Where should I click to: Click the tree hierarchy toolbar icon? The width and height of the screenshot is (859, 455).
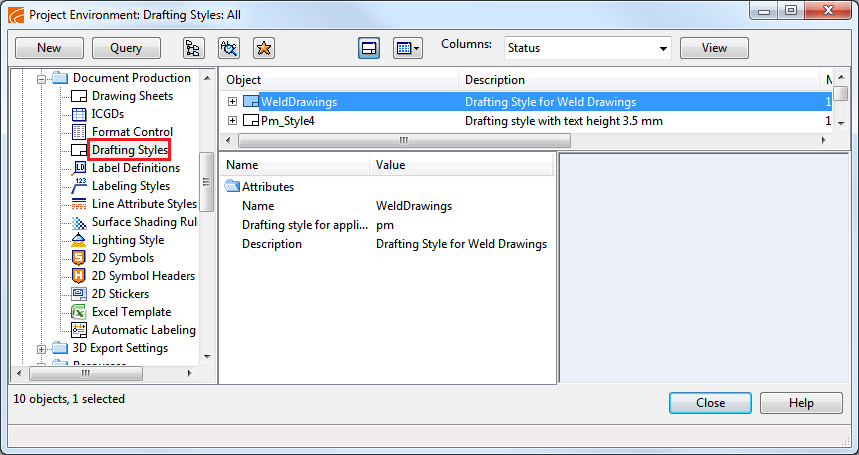193,48
